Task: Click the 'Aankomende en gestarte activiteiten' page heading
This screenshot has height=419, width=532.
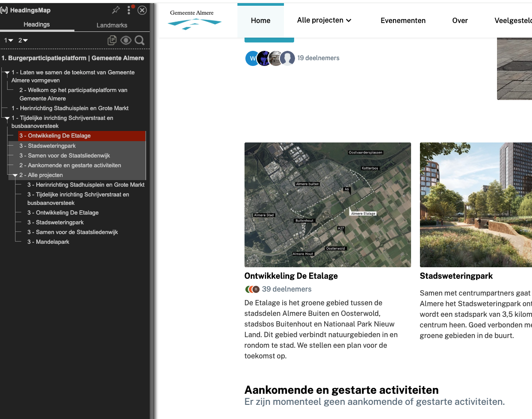Action: [x=342, y=390]
